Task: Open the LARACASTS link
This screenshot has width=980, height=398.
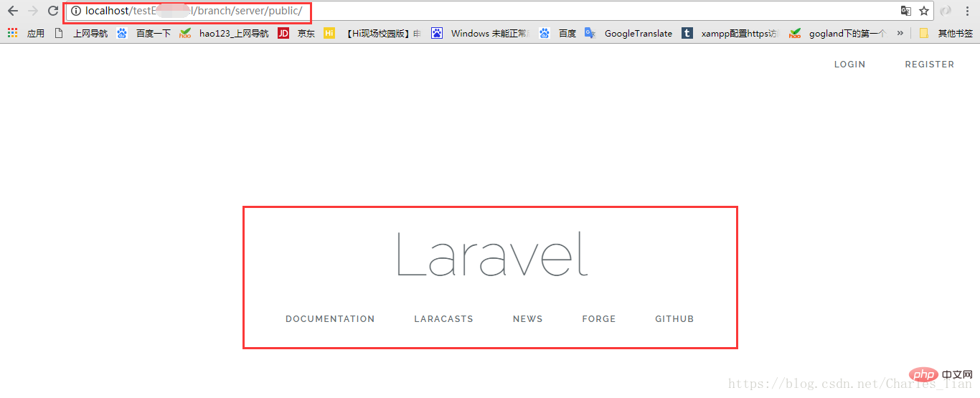Action: click(443, 319)
